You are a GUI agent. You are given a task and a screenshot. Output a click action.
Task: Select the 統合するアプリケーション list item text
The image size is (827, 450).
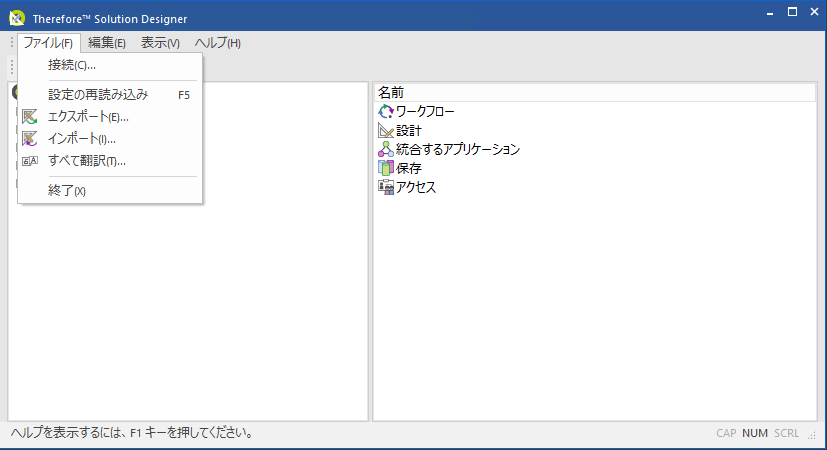tap(458, 149)
